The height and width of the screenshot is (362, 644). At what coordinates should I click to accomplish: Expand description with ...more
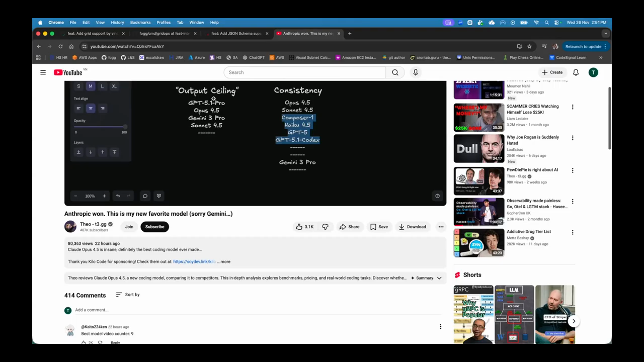click(224, 261)
